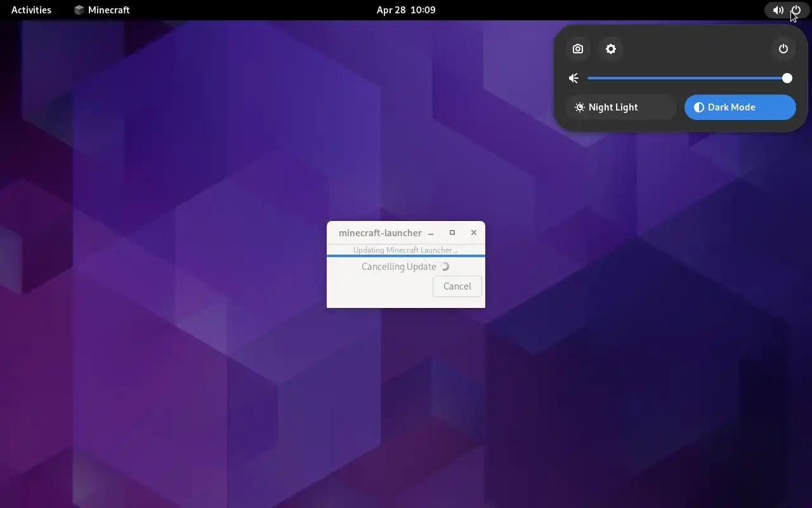Mute volume using speaker icon beside slider
Screen dimensions: 812x508
pos(573,78)
